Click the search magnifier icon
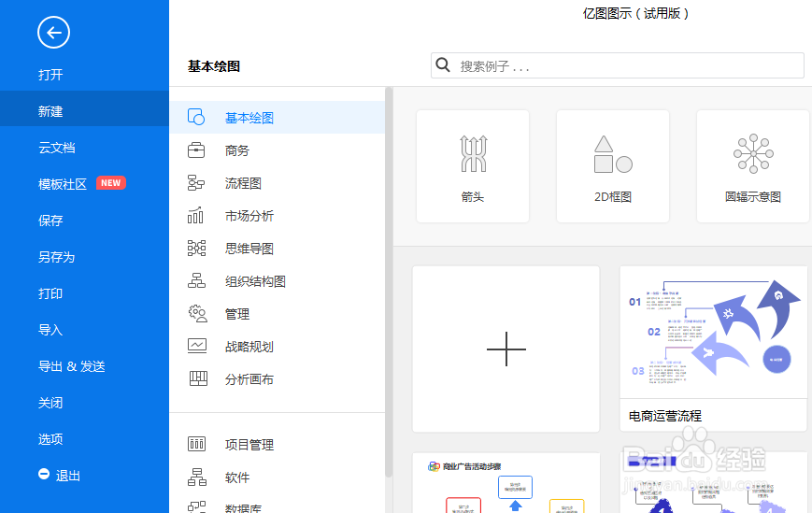This screenshot has height=513, width=812. tap(443, 64)
